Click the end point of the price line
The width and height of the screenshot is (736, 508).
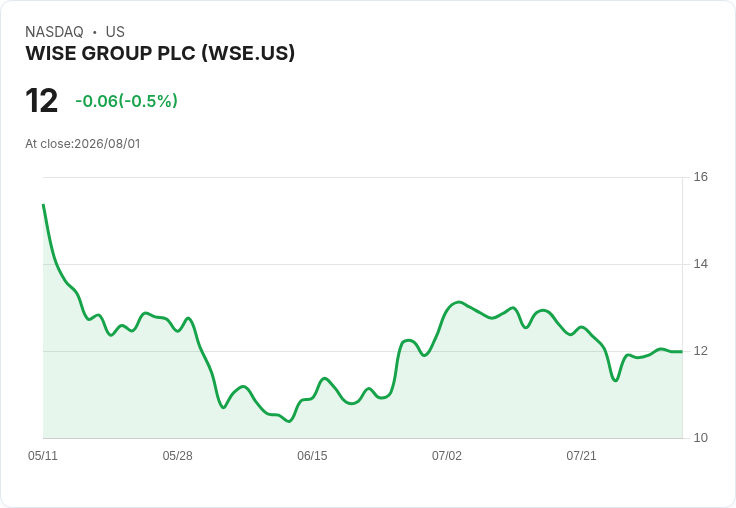tap(682, 352)
